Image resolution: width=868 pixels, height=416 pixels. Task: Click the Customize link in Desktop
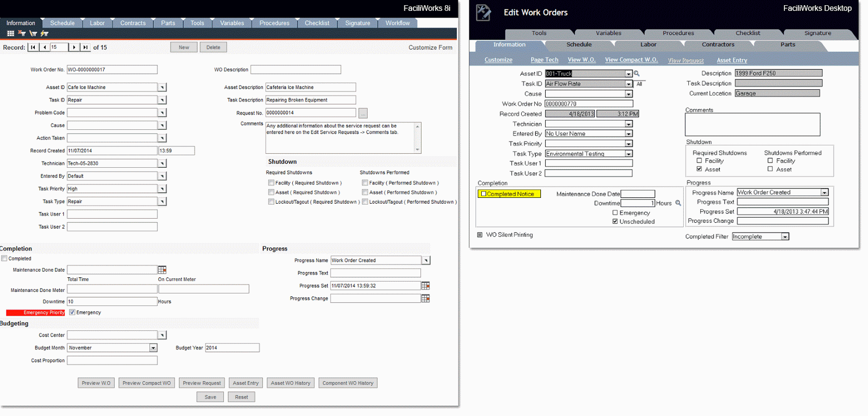(498, 60)
